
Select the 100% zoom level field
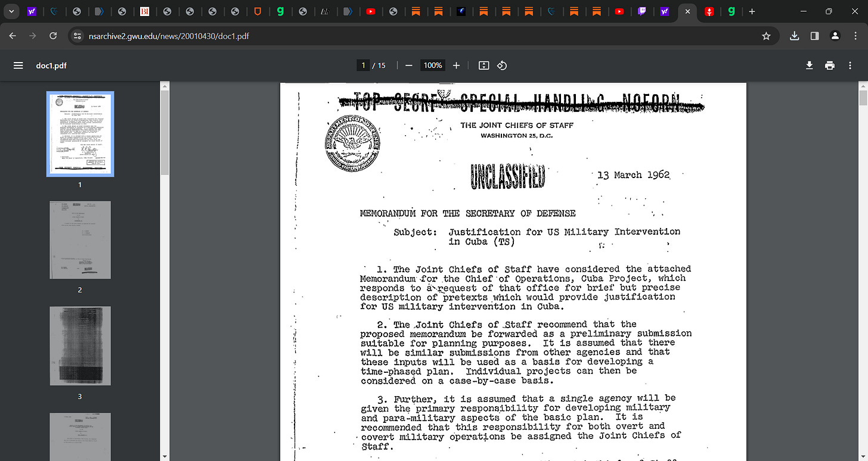tap(432, 66)
